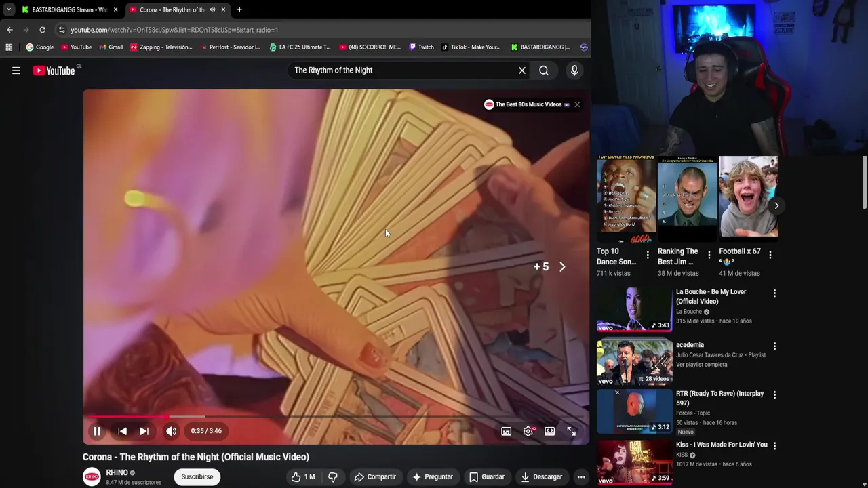Open the Gmail bookmark

pos(111,47)
